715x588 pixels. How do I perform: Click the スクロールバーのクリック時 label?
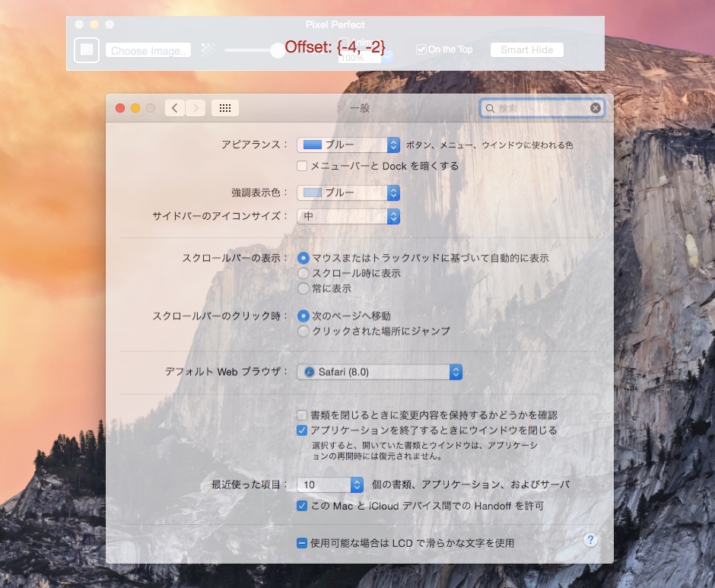[x=221, y=316]
